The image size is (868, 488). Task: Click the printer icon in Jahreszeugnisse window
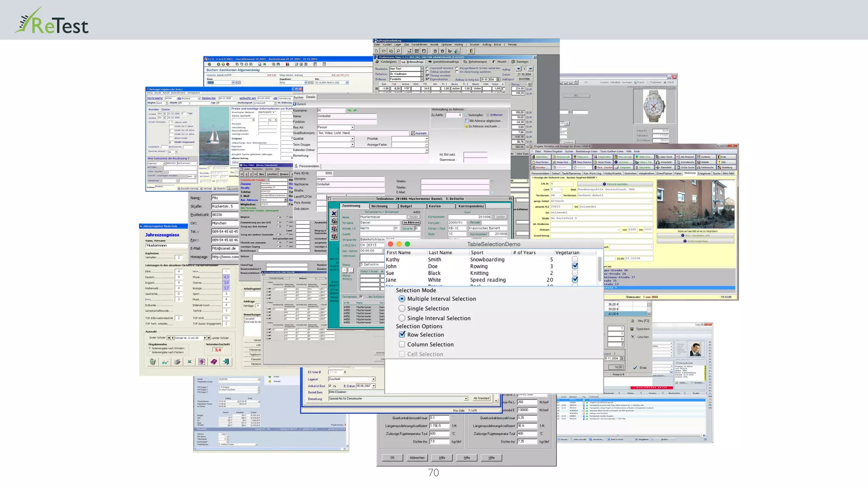[177, 362]
